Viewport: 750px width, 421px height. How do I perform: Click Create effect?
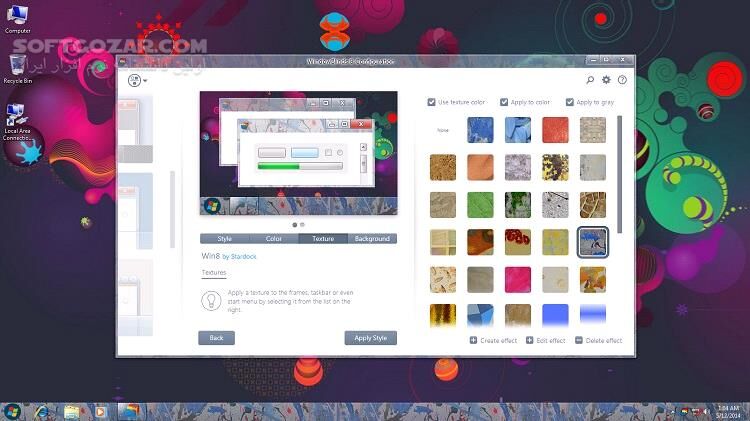coord(494,341)
